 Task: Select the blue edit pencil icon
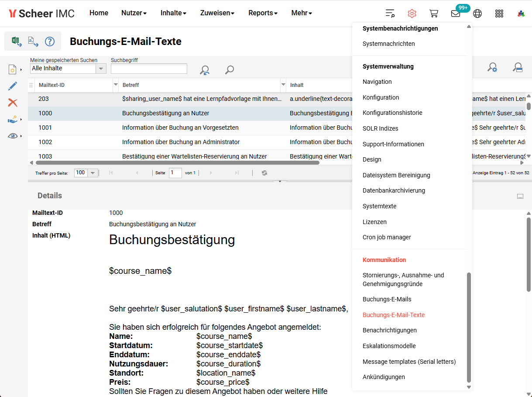point(13,86)
